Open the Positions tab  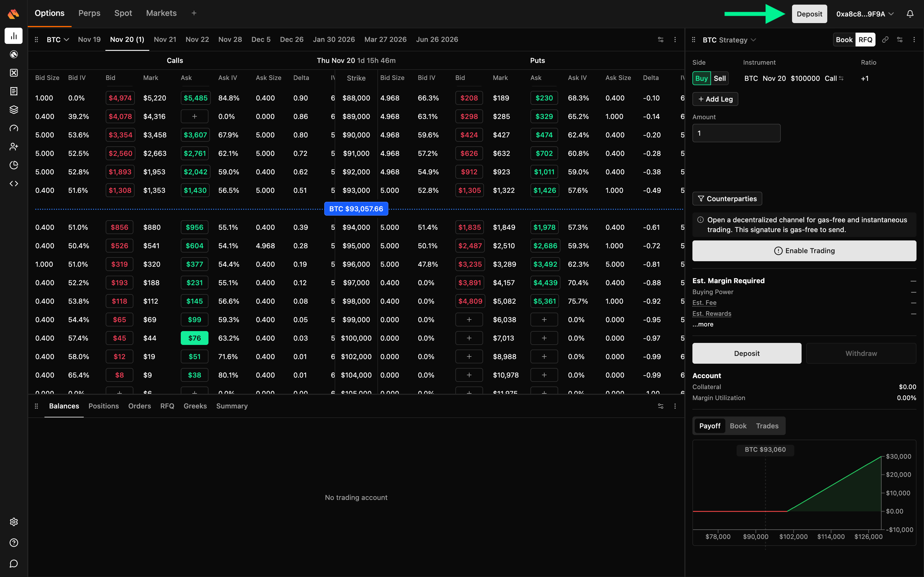[103, 406]
